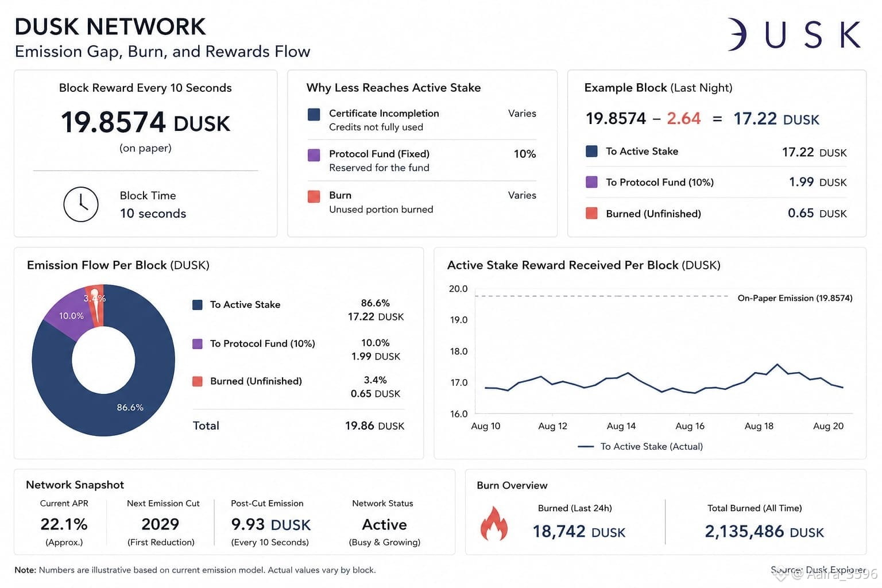Screen dimensions: 882x588
Task: Pick the purple To Protocol Fund swatch in Emission Flow legend
Action: (x=198, y=344)
